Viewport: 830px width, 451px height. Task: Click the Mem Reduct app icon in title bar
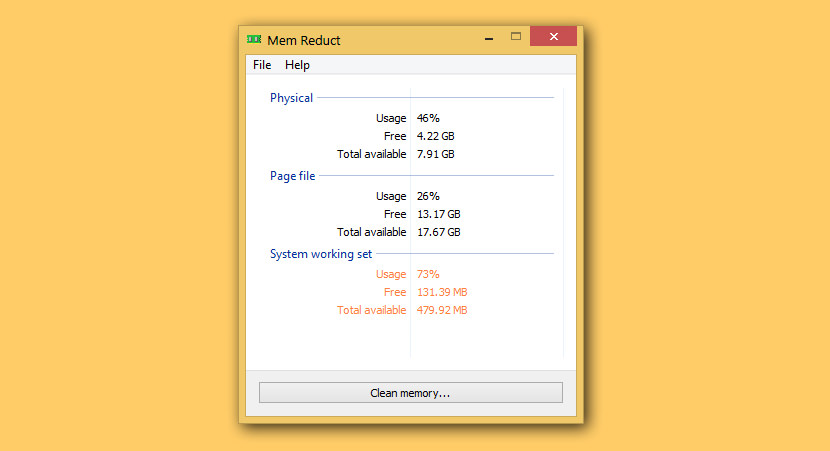pyautogui.click(x=254, y=39)
